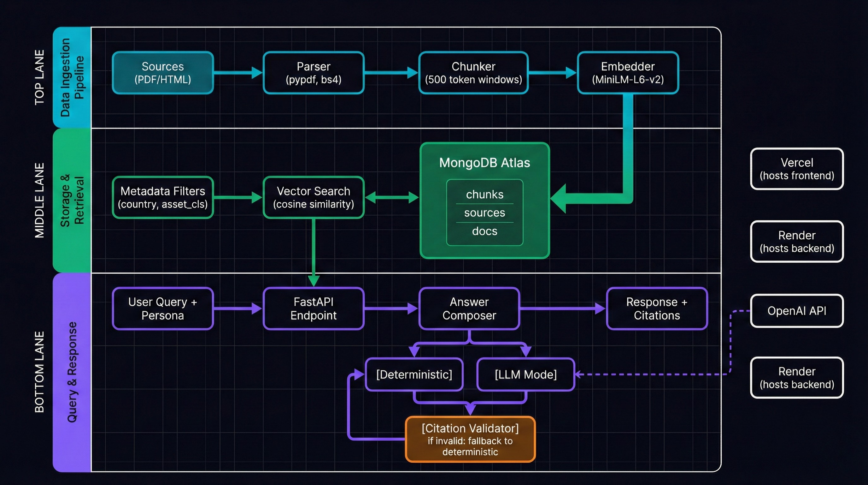Click the Data Ingestion Pipeline lane label
The height and width of the screenshot is (485, 868).
coord(72,78)
